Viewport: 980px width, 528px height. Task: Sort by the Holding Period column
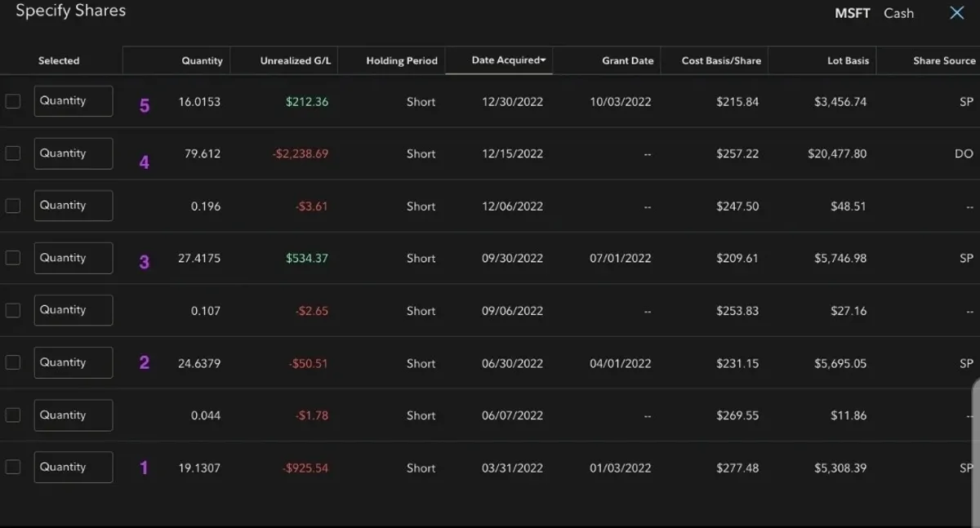coord(402,61)
